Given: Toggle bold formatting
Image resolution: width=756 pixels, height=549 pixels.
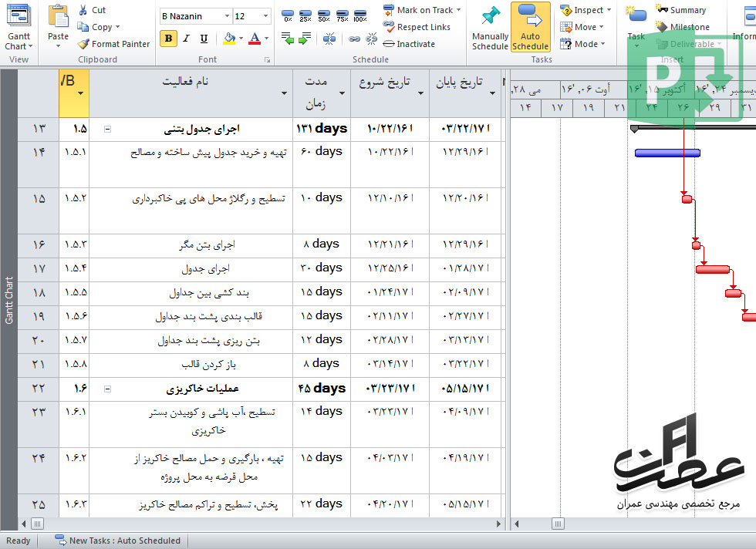Looking at the screenshot, I should click(x=168, y=39).
